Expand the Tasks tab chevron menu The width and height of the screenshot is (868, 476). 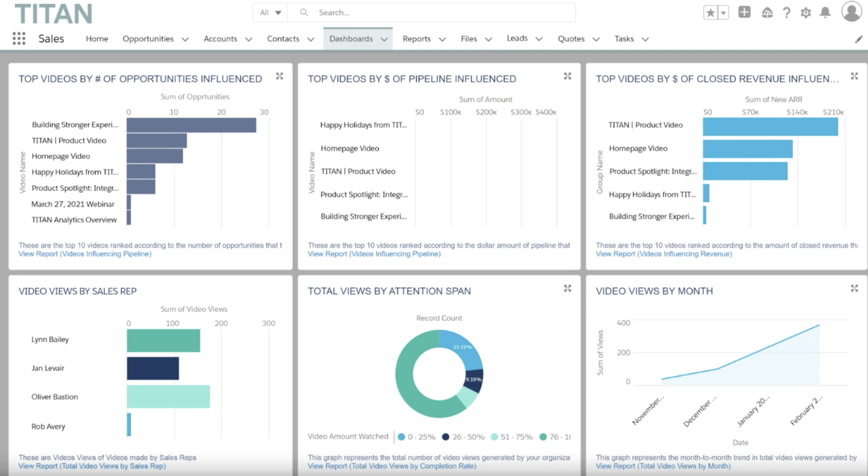click(x=645, y=39)
